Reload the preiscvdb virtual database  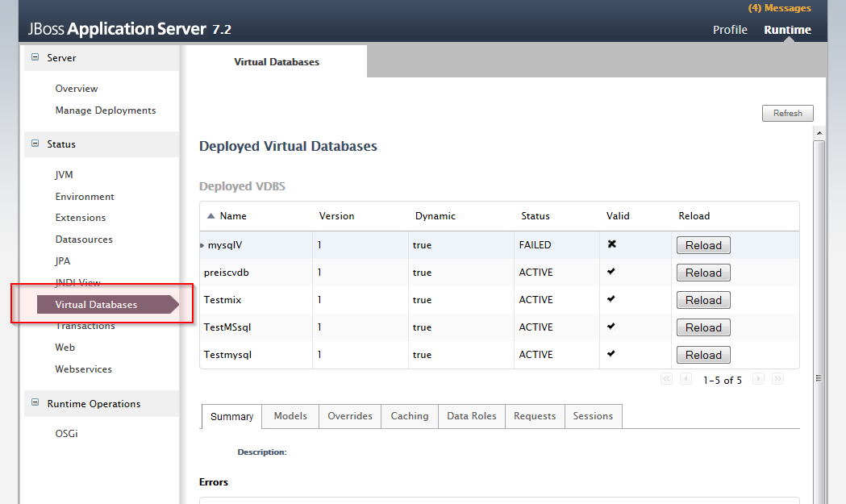coord(703,273)
